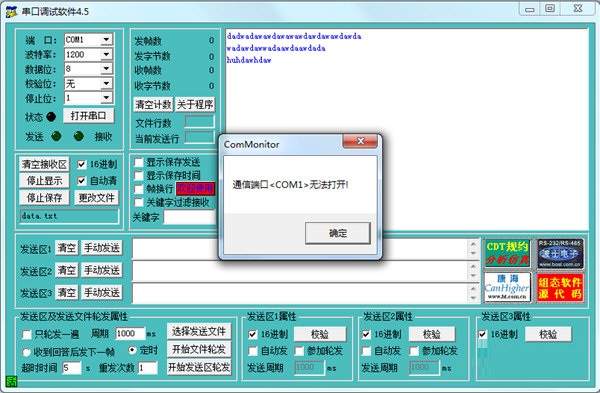Click 手动发送 for 发送区3
The height and width of the screenshot is (393, 600).
pyautogui.click(x=102, y=293)
